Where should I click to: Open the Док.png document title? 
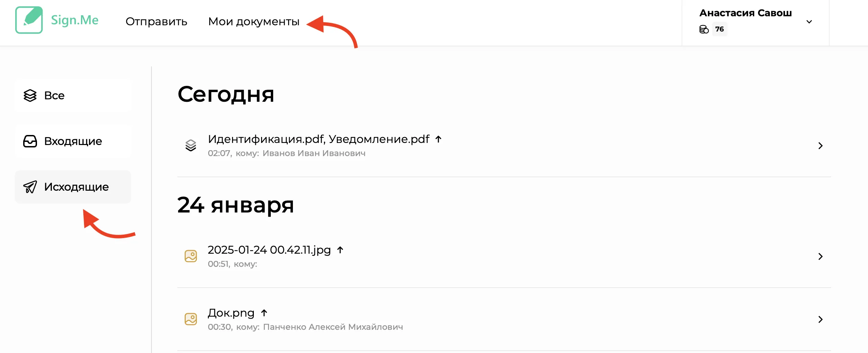click(231, 313)
